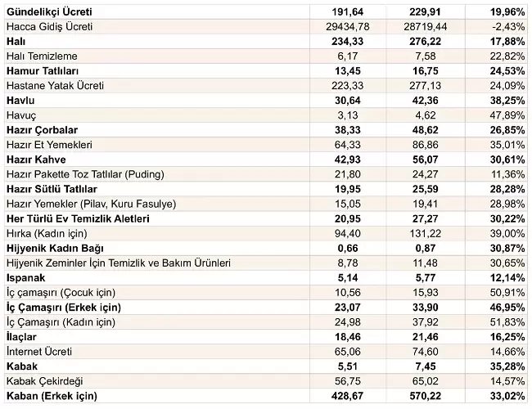This screenshot has height=409, width=532.
Task: Select the Gündelikçi Ücreti row label
Action: 49,12
